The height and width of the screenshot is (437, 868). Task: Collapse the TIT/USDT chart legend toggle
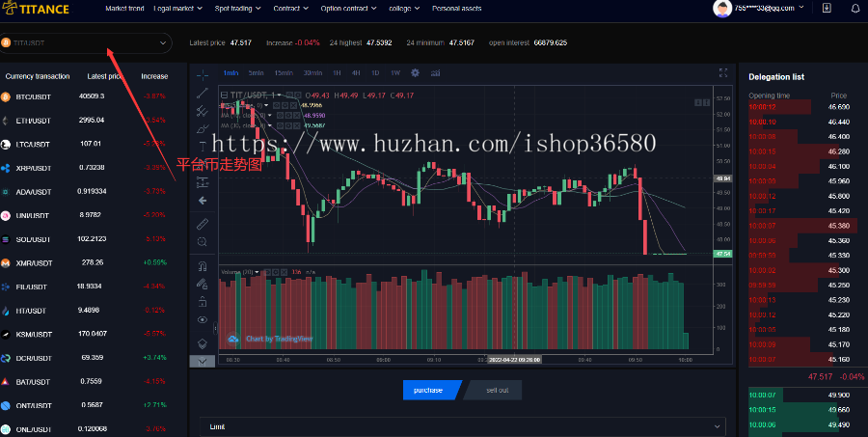click(x=224, y=96)
